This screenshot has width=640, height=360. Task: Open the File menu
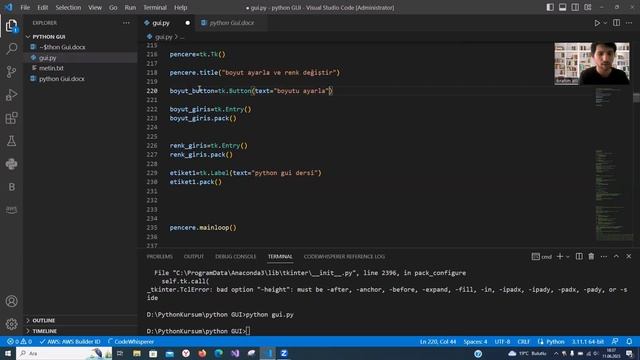[x=25, y=7]
